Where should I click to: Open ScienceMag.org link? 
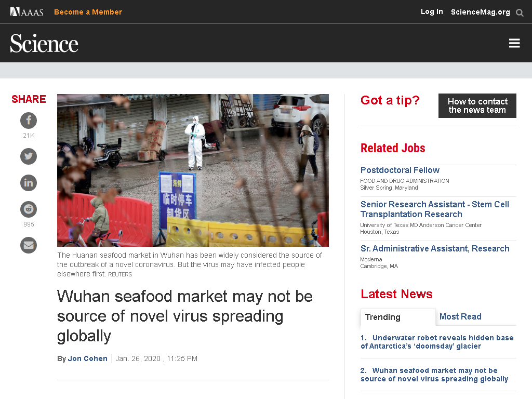pos(480,12)
